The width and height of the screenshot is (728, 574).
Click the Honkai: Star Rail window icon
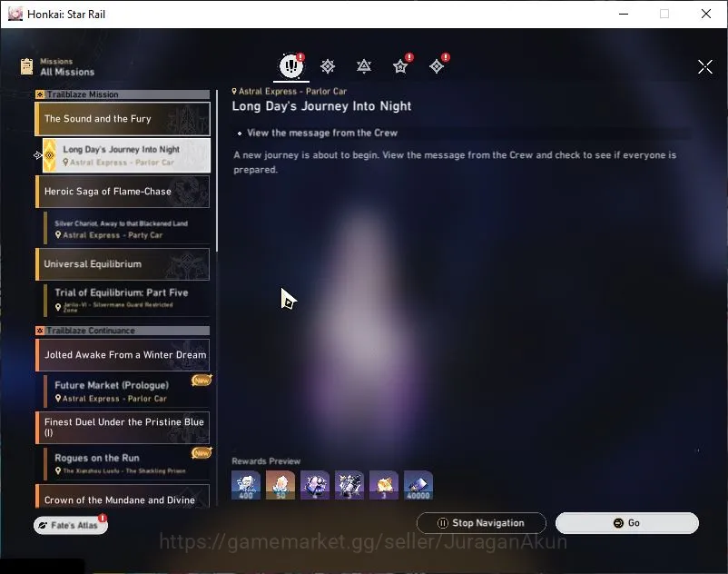pos(15,14)
